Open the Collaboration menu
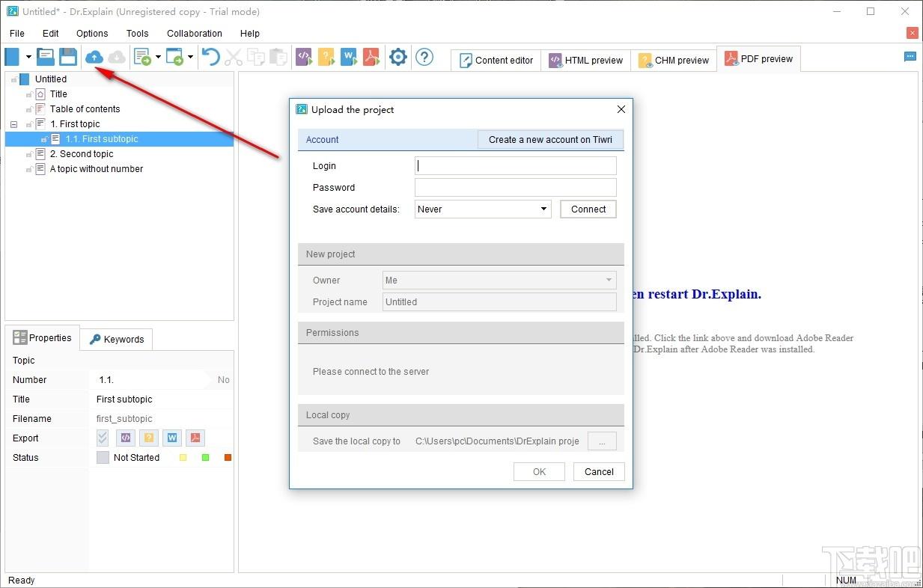Screen dimensions: 923x588 [x=195, y=34]
